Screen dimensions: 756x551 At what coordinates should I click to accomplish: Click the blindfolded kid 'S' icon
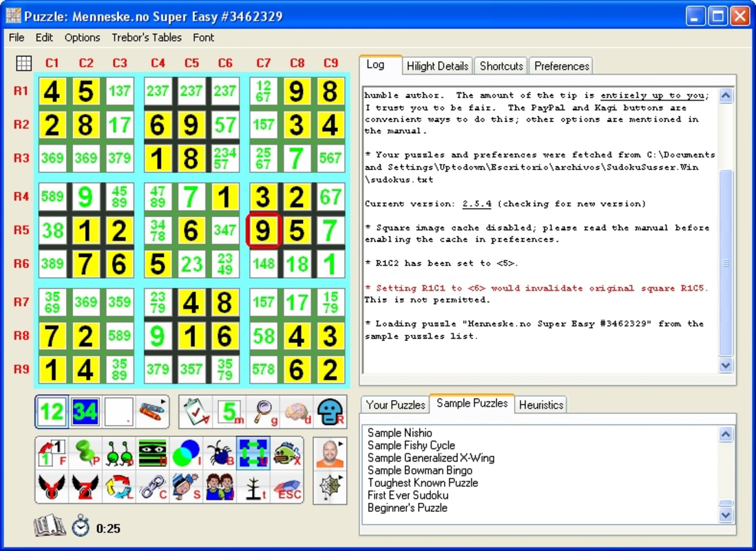coord(186,486)
